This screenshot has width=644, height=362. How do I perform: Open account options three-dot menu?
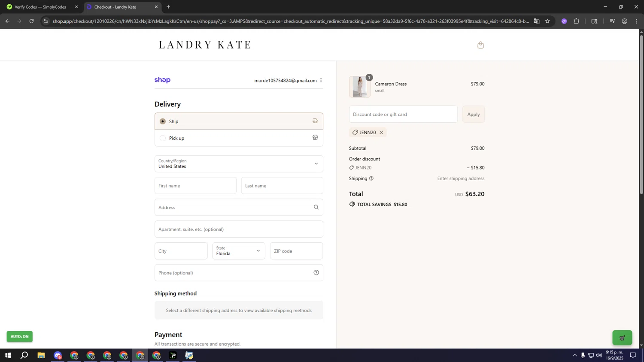point(321,80)
